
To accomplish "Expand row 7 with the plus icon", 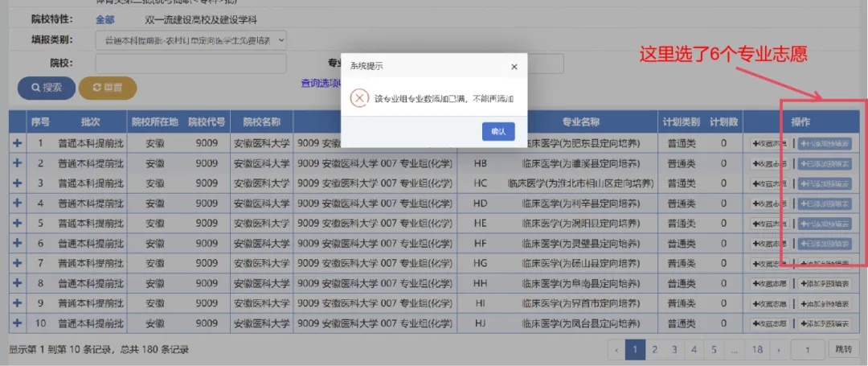I will 17,262.
